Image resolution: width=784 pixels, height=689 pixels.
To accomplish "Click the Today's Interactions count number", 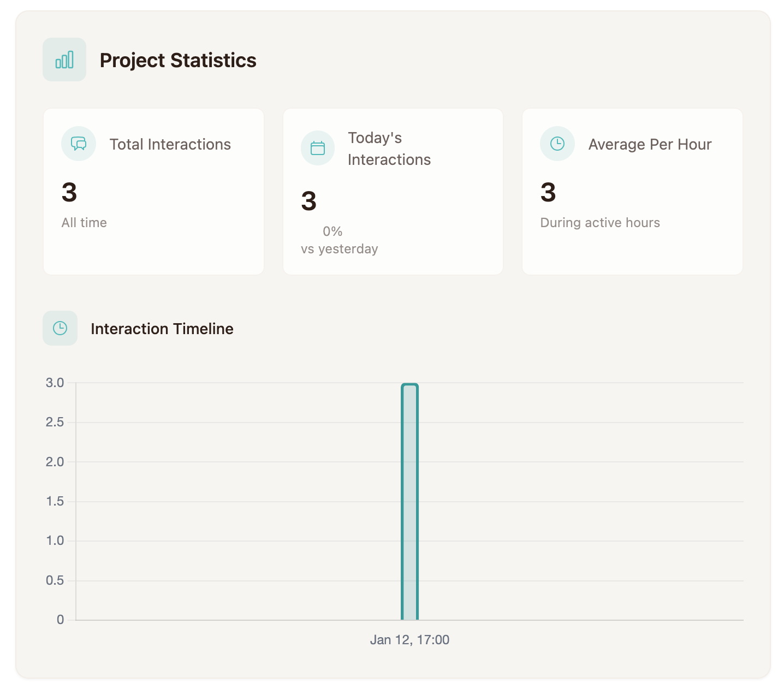I will click(309, 201).
